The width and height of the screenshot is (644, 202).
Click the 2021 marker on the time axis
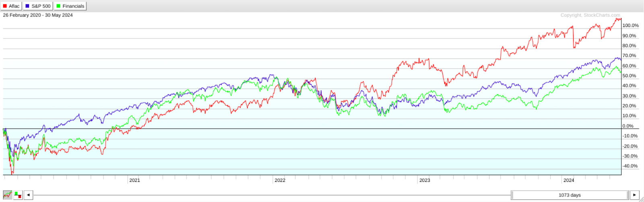click(x=134, y=180)
